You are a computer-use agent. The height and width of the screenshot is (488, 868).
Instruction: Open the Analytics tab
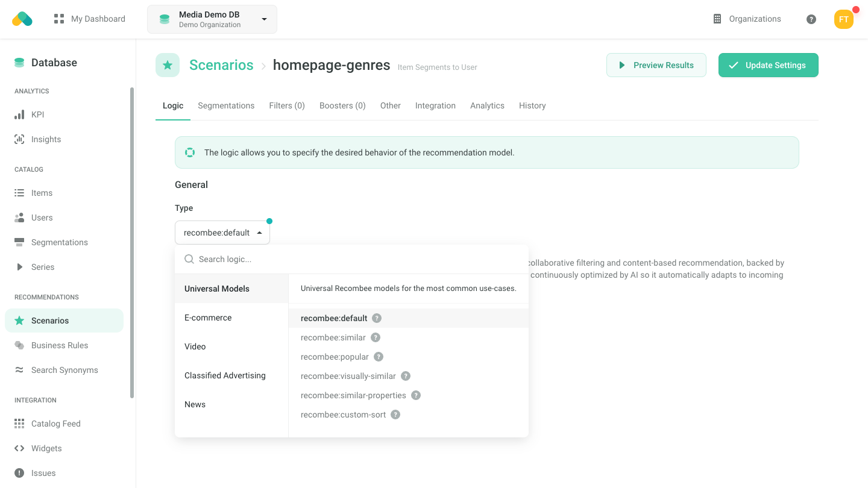[x=487, y=105]
